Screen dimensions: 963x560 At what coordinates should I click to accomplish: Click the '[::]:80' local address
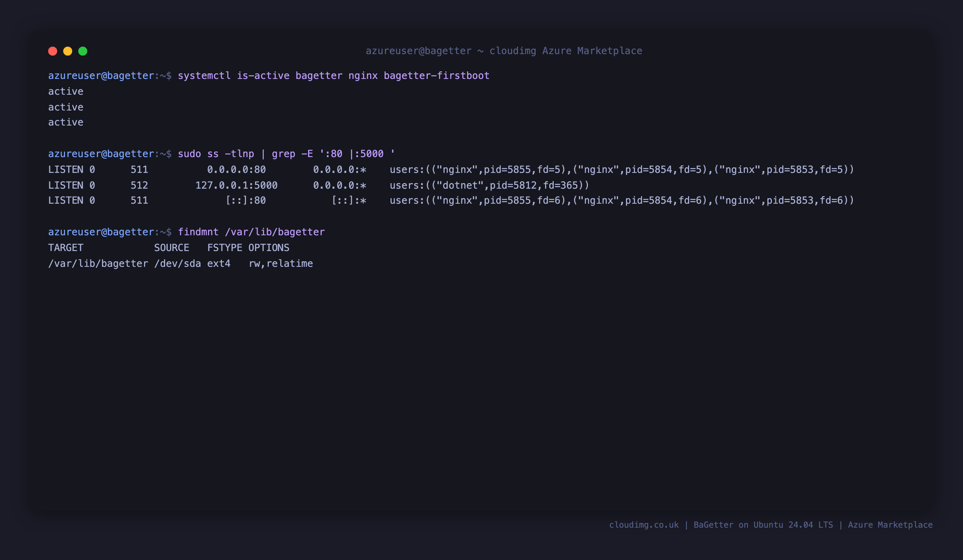coord(245,200)
